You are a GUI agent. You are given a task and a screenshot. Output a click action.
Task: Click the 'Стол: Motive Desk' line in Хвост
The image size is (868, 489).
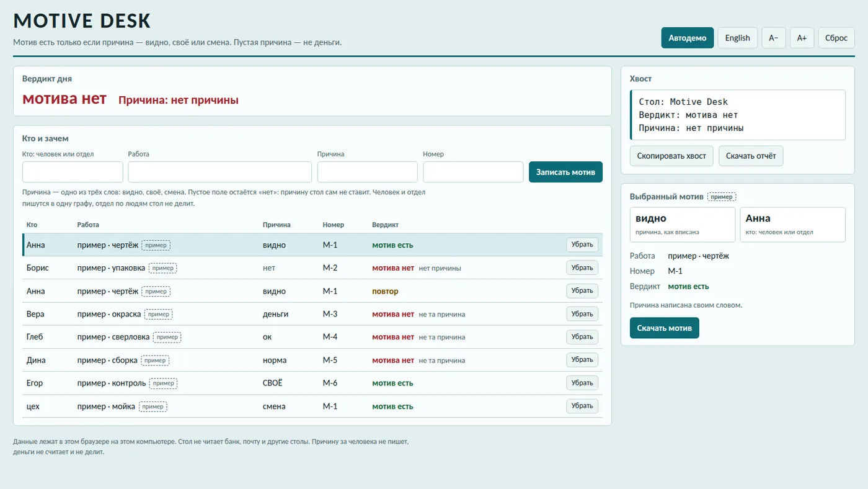pyautogui.click(x=683, y=102)
